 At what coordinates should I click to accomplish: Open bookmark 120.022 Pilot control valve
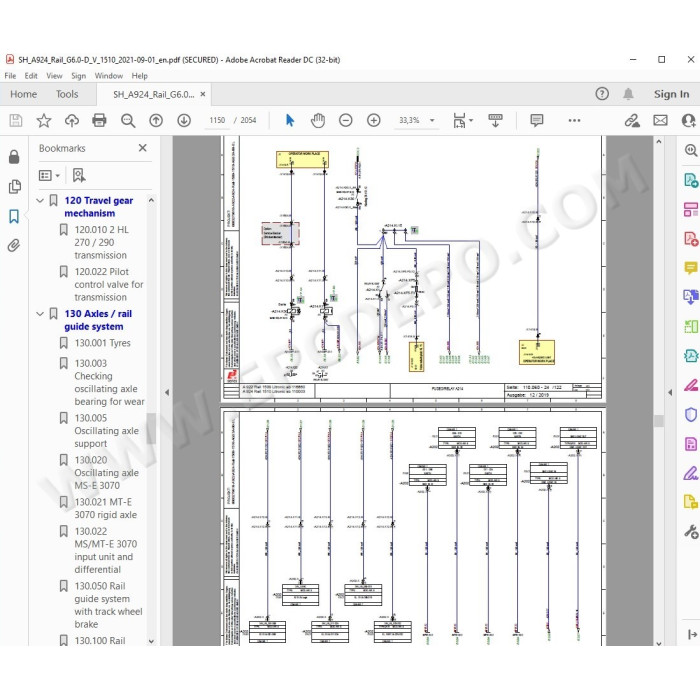[108, 284]
